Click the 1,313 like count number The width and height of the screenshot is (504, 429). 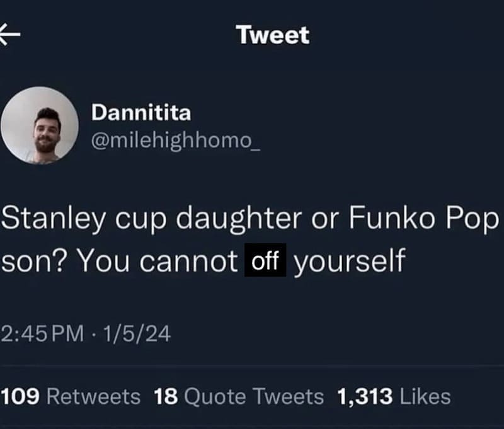coord(365,397)
